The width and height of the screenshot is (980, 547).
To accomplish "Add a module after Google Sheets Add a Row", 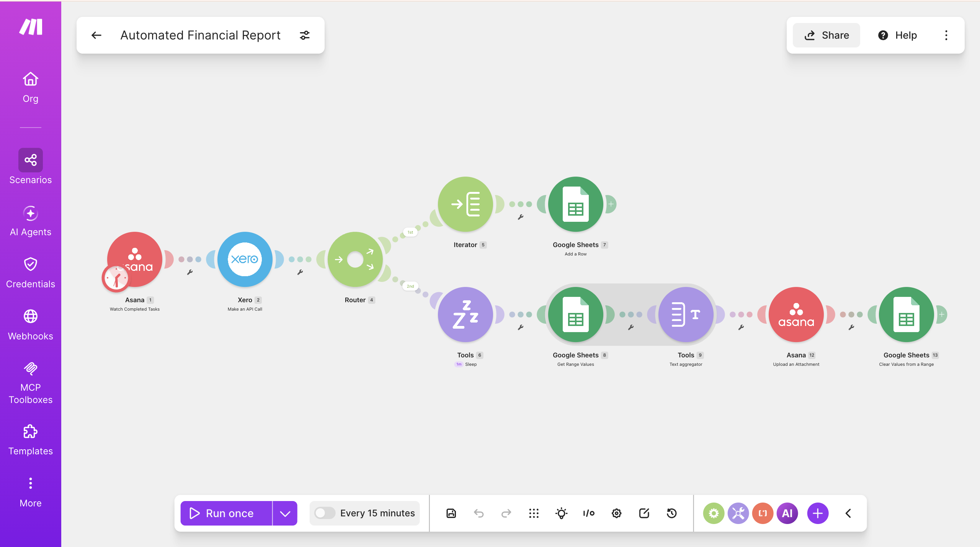I will pyautogui.click(x=611, y=204).
